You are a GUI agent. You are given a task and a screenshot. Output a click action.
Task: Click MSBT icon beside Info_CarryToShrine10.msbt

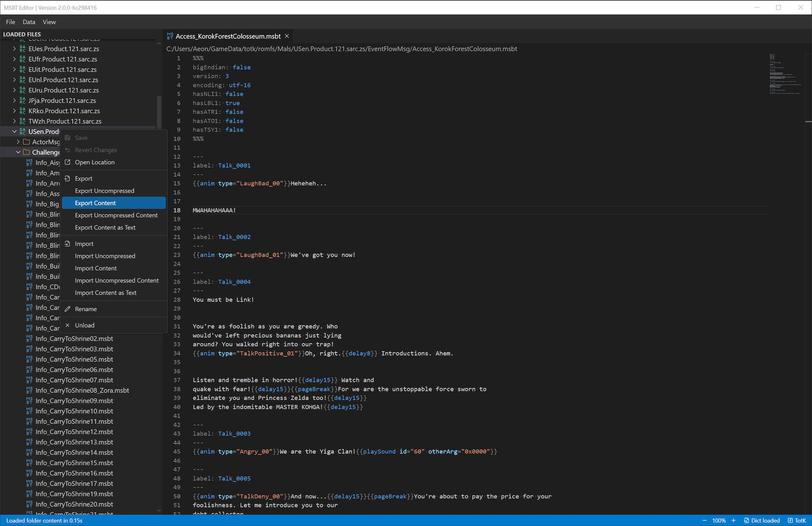point(29,411)
